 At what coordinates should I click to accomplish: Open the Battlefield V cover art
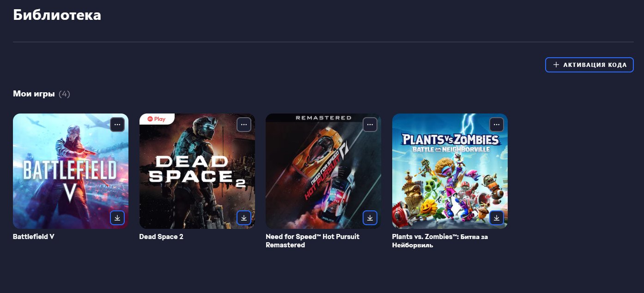(71, 171)
